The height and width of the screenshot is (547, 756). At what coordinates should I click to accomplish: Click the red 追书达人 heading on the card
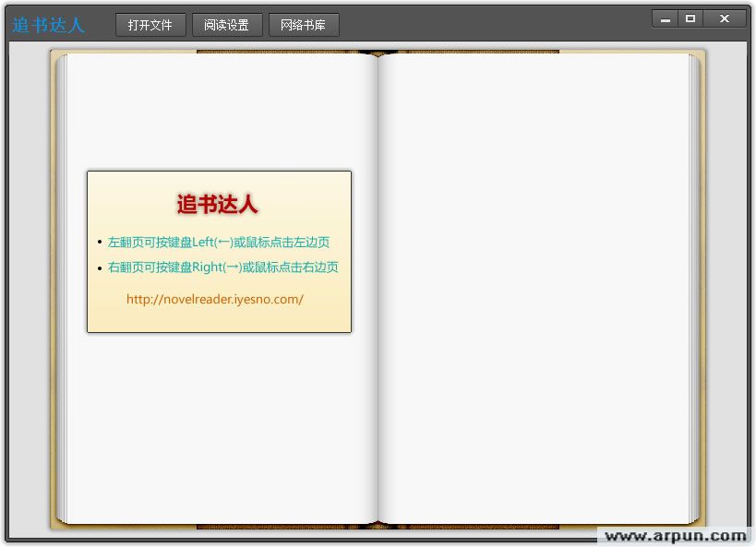(217, 204)
